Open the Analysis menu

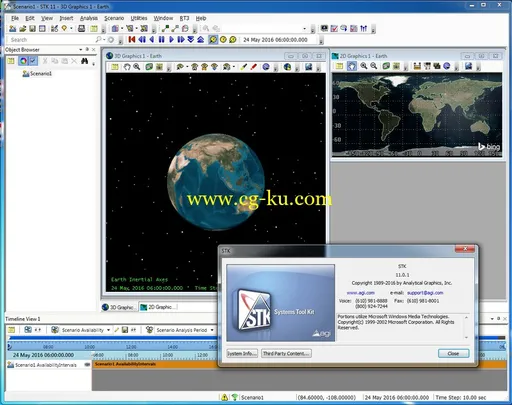coord(89,18)
